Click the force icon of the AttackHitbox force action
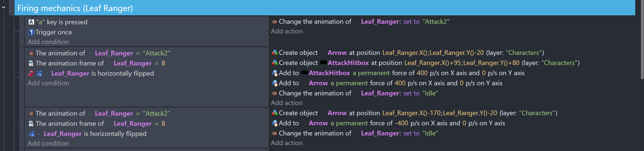The width and height of the screenshot is (644, 151). pyautogui.click(x=275, y=73)
